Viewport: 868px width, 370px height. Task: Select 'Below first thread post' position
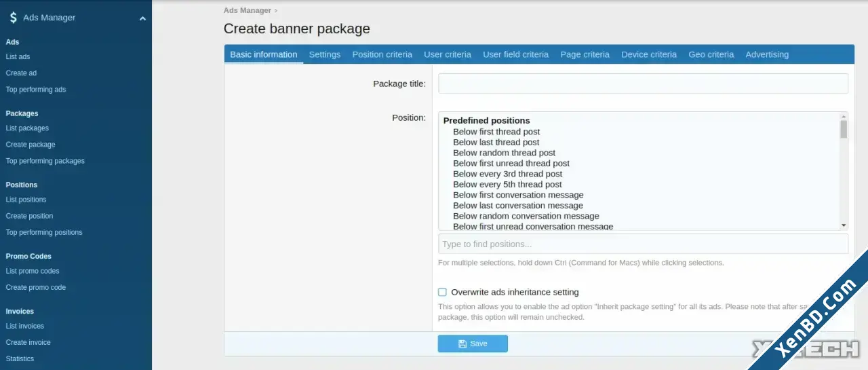coord(496,132)
